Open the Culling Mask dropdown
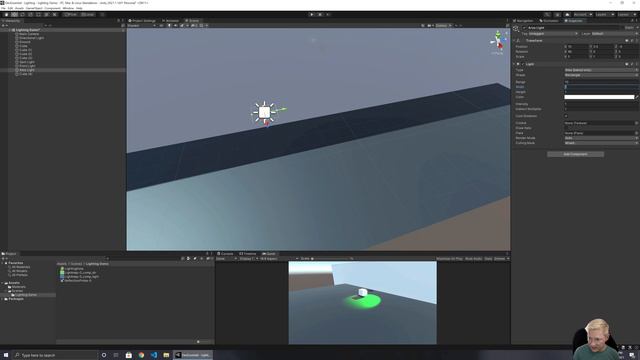Viewport: 640px width, 360px height. coord(601,143)
